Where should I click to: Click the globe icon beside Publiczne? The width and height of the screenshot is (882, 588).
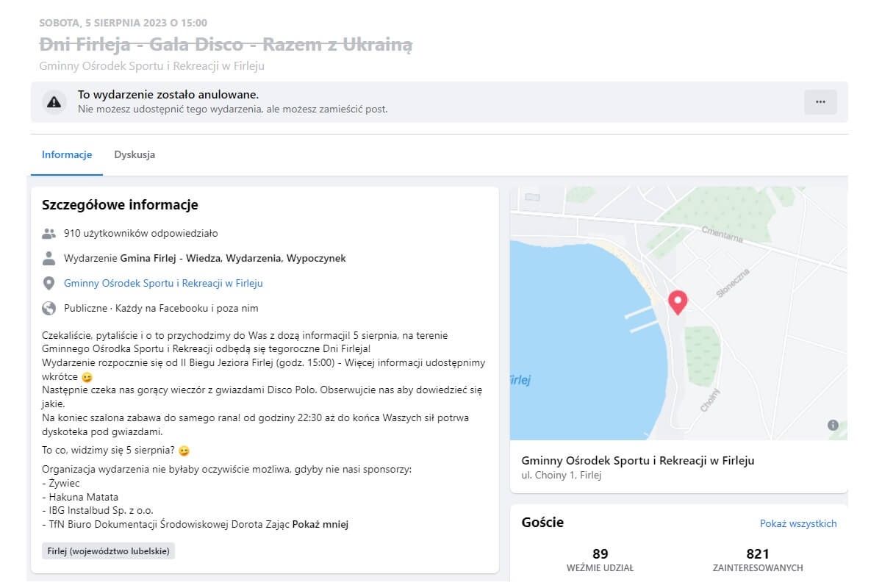pyautogui.click(x=49, y=309)
